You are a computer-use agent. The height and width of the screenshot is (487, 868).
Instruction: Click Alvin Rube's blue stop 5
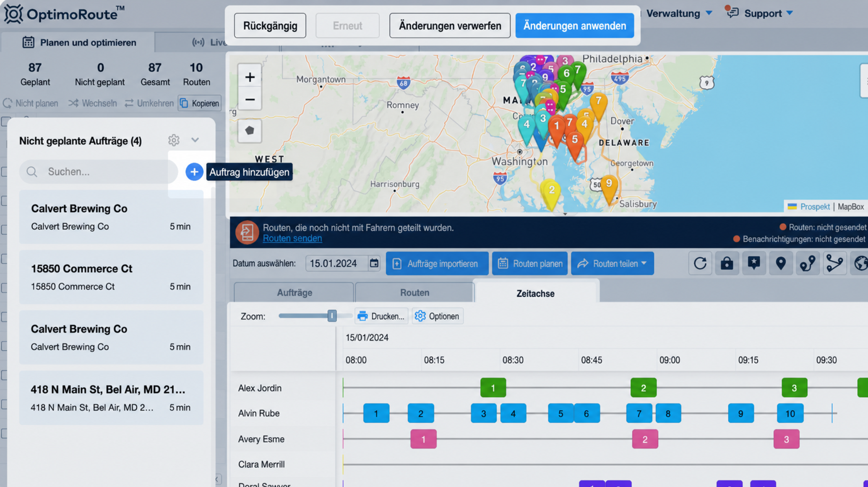pyautogui.click(x=560, y=413)
